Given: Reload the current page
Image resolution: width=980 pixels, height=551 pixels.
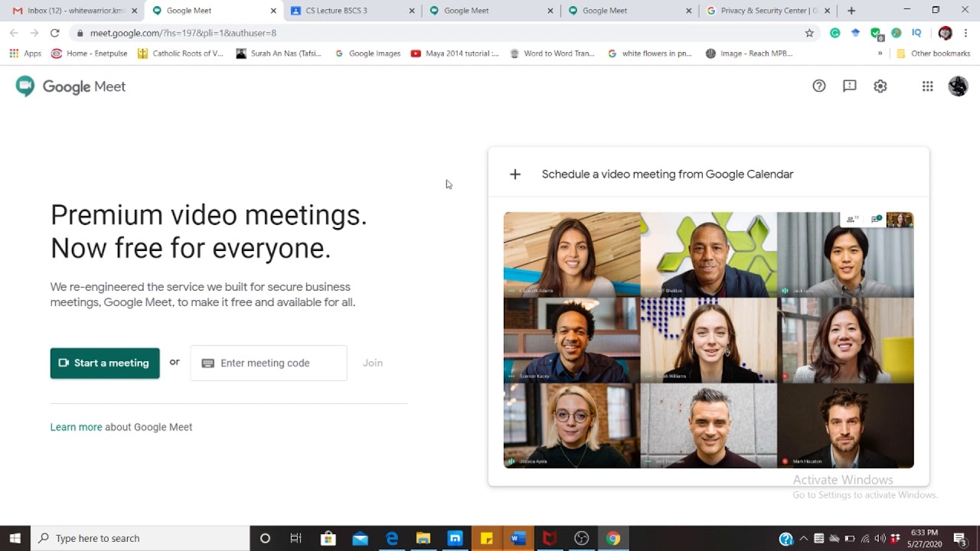Looking at the screenshot, I should (54, 33).
